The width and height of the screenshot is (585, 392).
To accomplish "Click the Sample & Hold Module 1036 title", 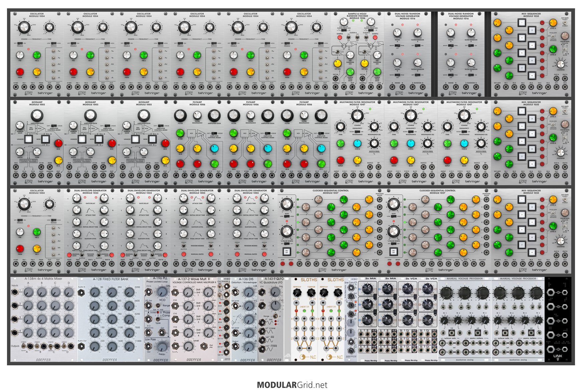I will click(x=357, y=16).
